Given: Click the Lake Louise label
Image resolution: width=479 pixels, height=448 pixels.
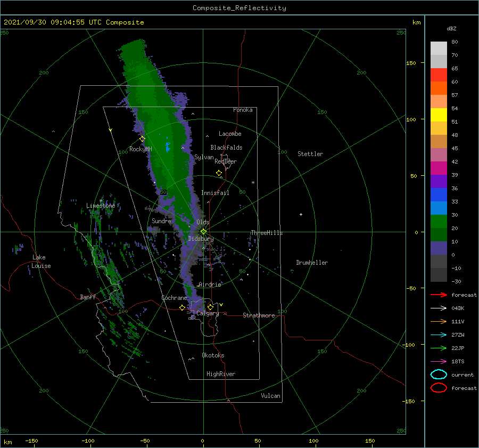Looking at the screenshot, I should coord(41,262).
